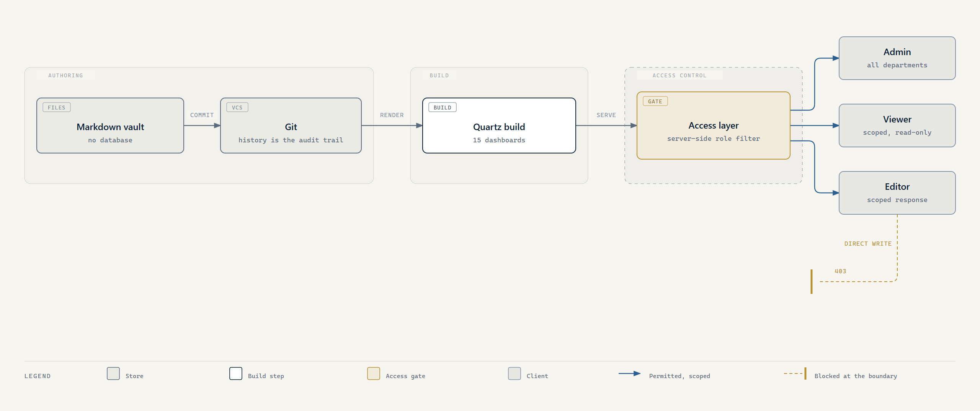Click the DIRECT WRITE label

click(x=868, y=244)
